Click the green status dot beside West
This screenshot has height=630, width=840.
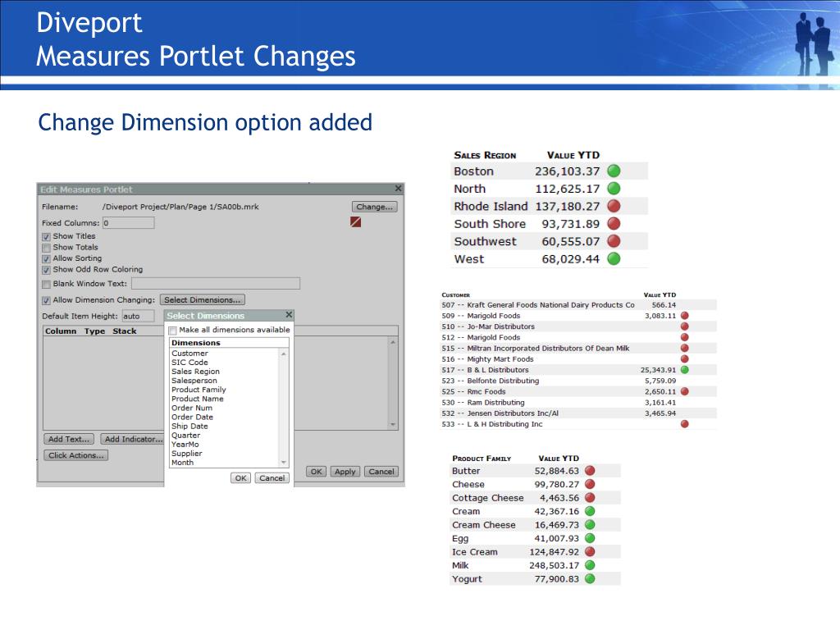click(614, 259)
